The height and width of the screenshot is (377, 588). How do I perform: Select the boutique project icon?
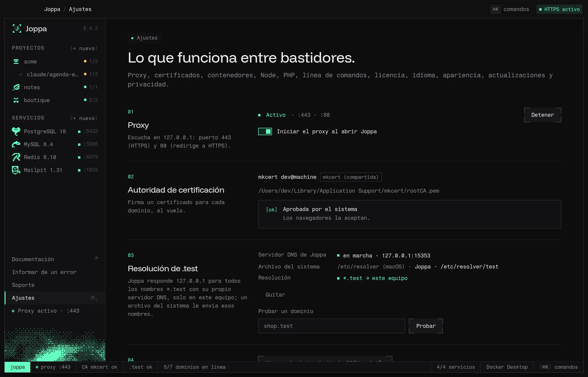16,100
